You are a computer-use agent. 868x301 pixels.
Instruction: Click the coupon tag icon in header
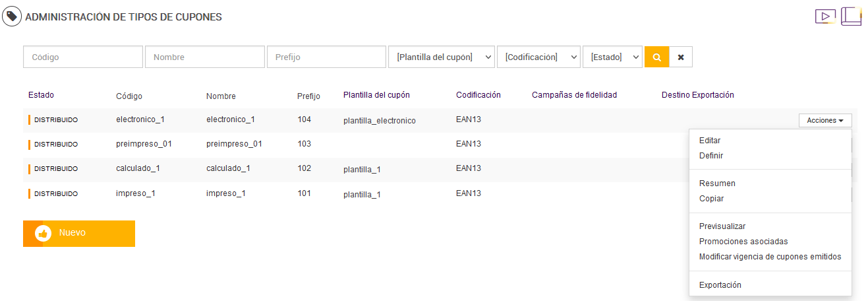point(12,17)
